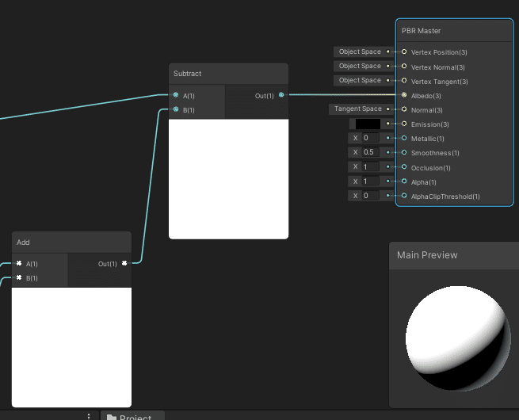The width and height of the screenshot is (519, 420).
Task: Click the Subtract node Out(1) output port
Action: [x=281, y=95]
